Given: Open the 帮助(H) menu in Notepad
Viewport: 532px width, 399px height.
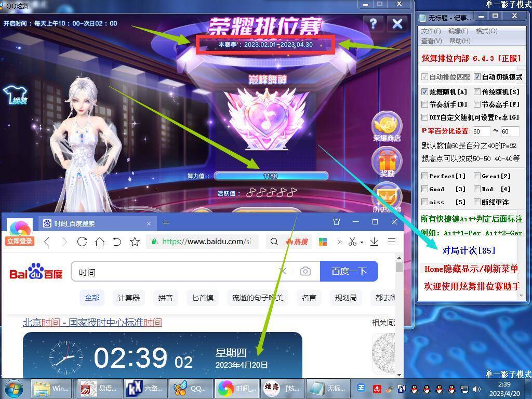Looking at the screenshot, I should 460,41.
